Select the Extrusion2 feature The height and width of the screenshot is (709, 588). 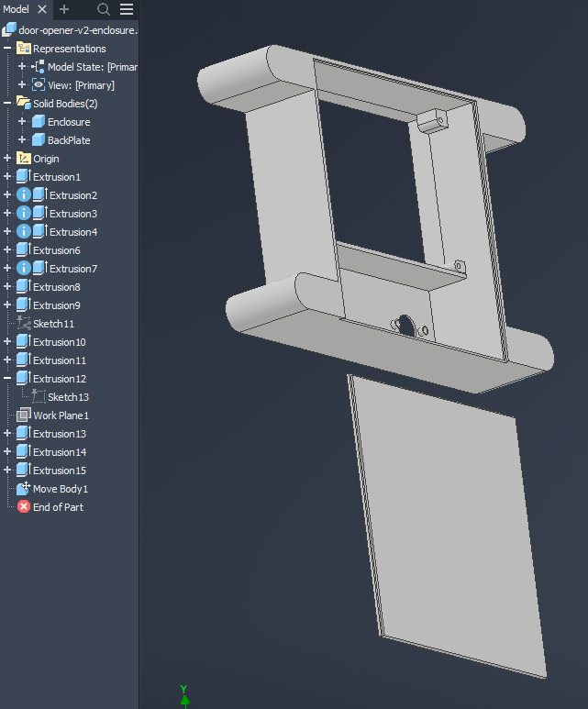click(x=73, y=195)
